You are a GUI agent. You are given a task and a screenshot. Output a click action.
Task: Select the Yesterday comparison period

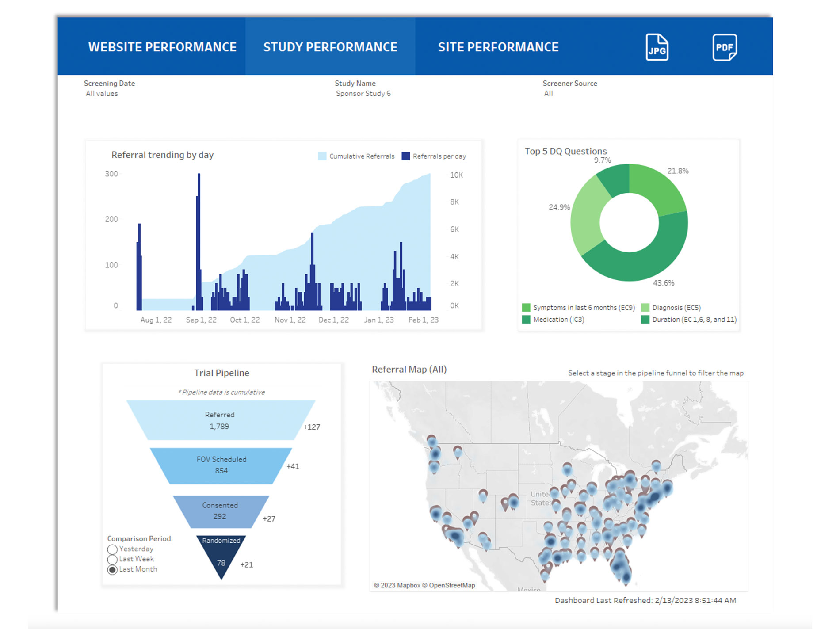pos(112,549)
